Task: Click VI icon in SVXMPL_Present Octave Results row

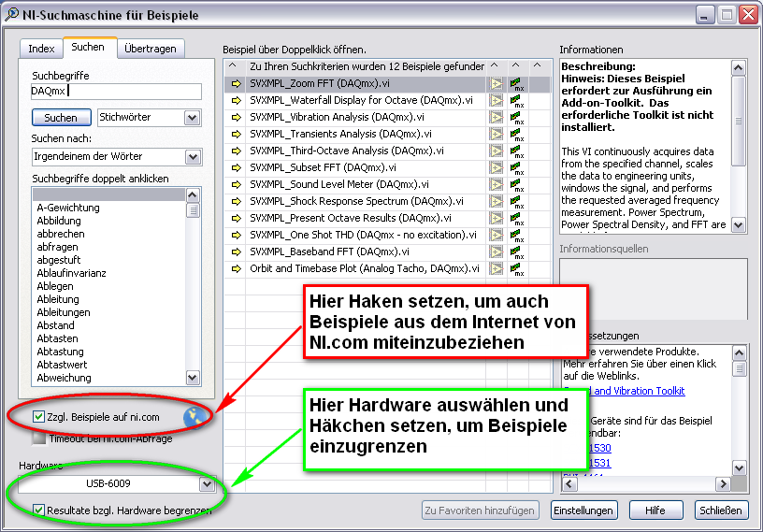Action: pos(496,218)
